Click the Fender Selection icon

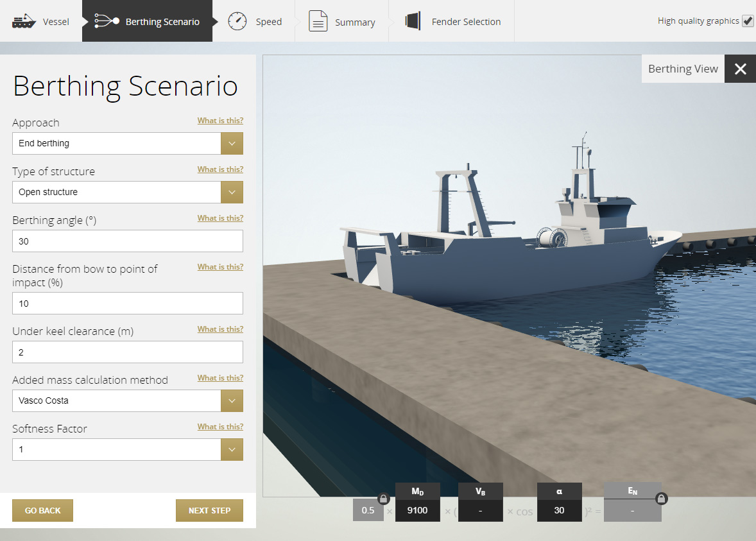412,21
